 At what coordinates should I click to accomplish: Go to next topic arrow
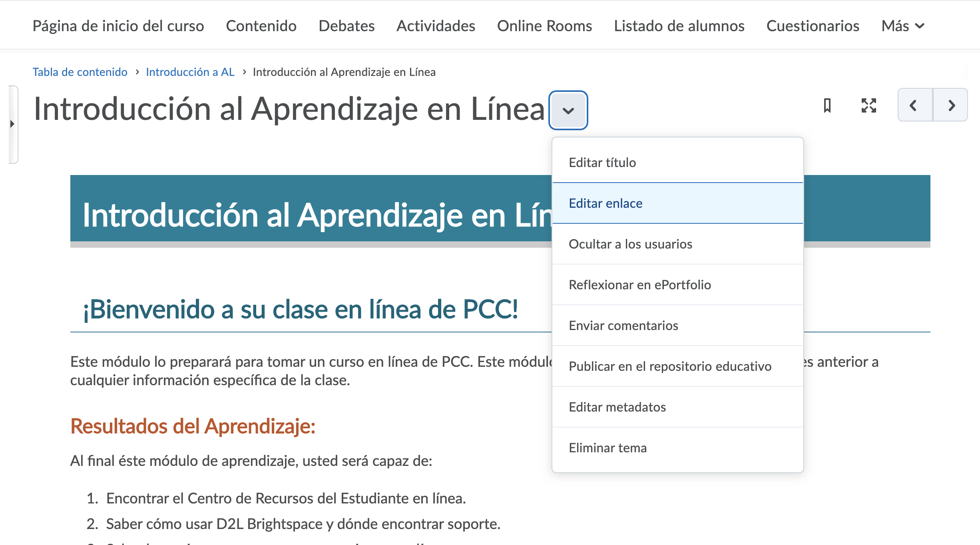[951, 105]
